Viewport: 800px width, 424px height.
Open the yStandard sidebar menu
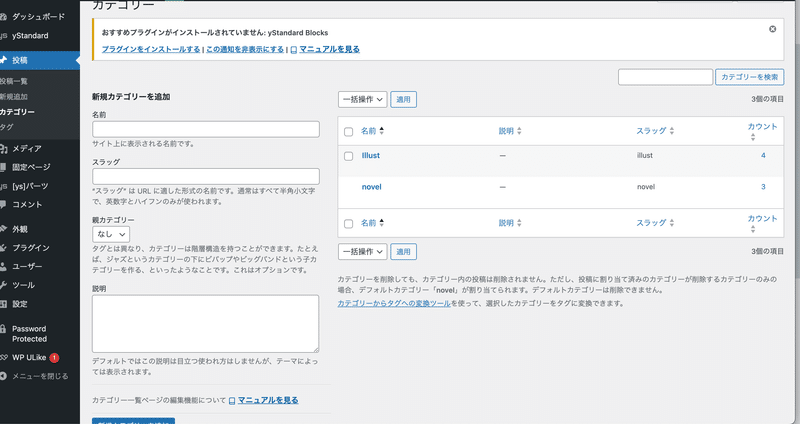(x=31, y=36)
